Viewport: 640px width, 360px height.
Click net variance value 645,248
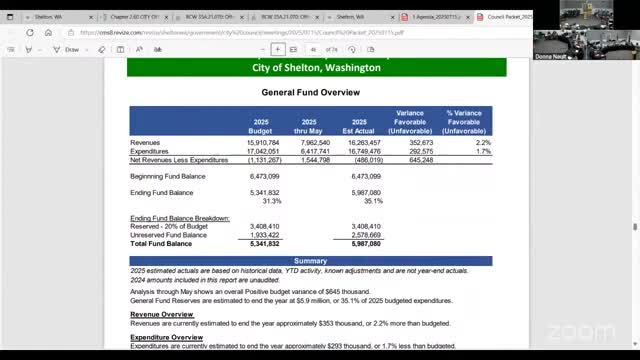click(421, 160)
